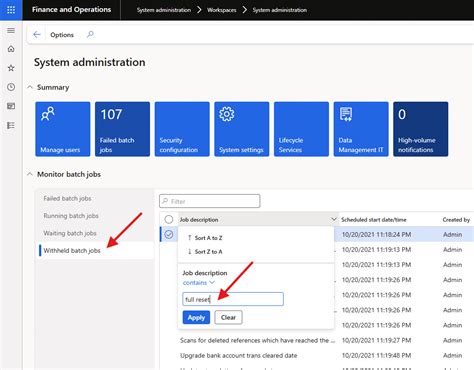
Task: Select the 'Scans for deleted references' row
Action: [x=257, y=340]
